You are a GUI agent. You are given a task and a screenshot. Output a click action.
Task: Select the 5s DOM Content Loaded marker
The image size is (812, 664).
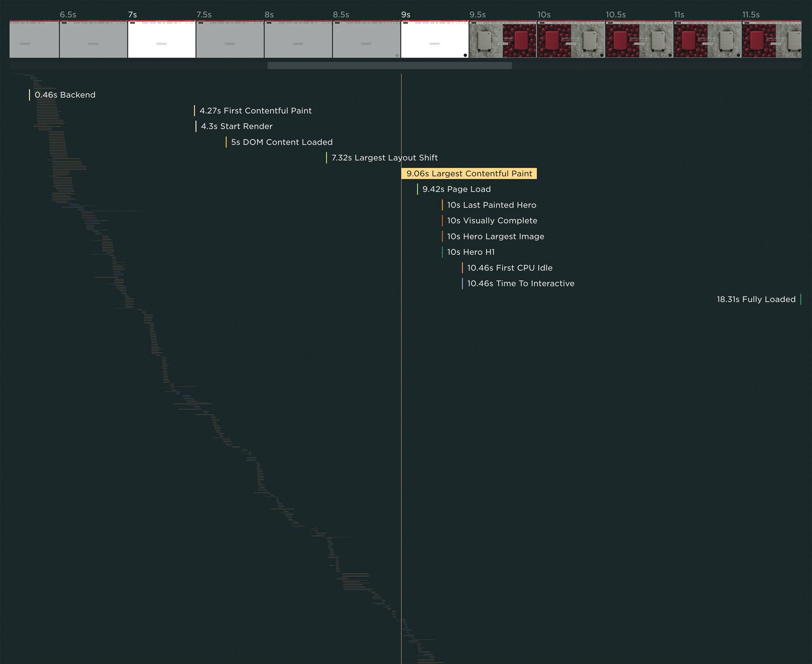(281, 142)
